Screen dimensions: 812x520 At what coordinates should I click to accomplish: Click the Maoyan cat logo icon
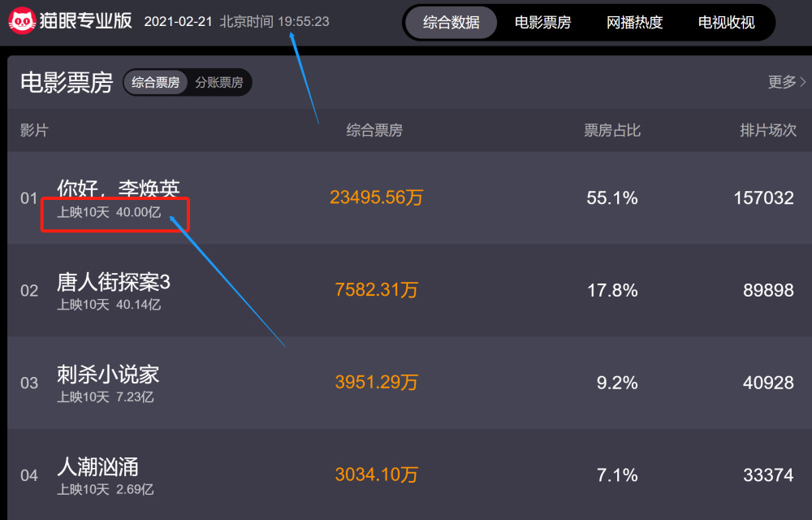[22, 21]
